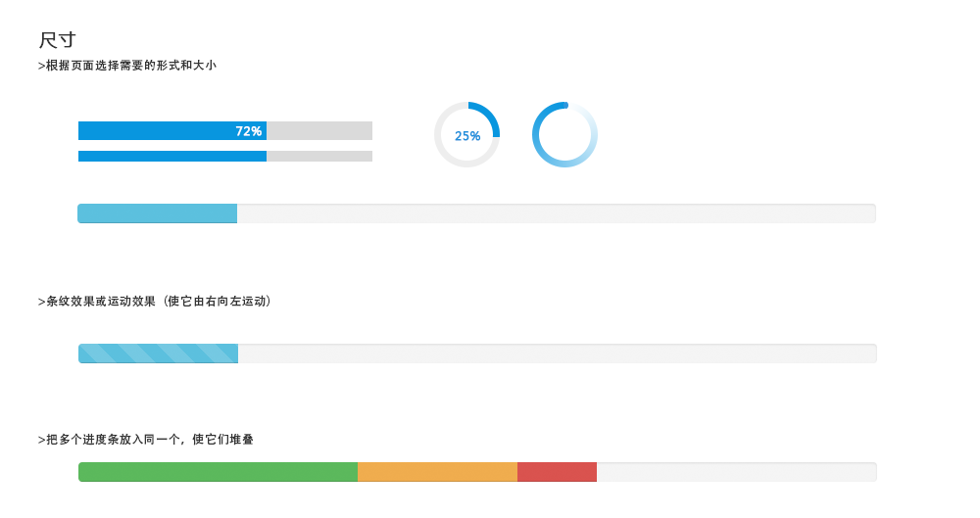Click the green segment of stacked bar
Image resolution: width=980 pixels, height=518 pixels.
(219, 472)
